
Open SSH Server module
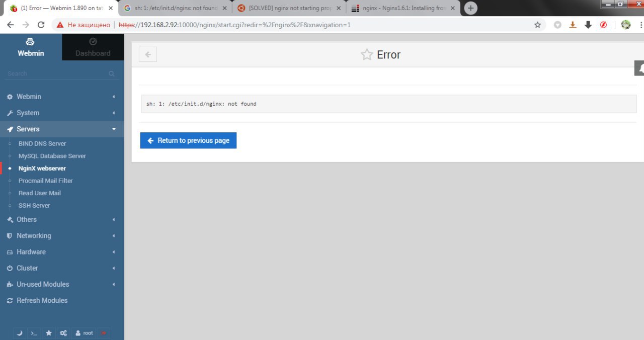point(34,205)
